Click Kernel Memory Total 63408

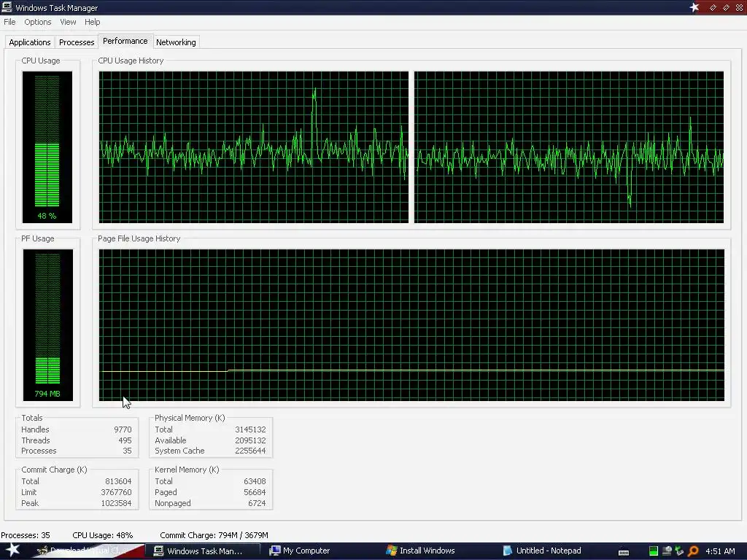[255, 481]
